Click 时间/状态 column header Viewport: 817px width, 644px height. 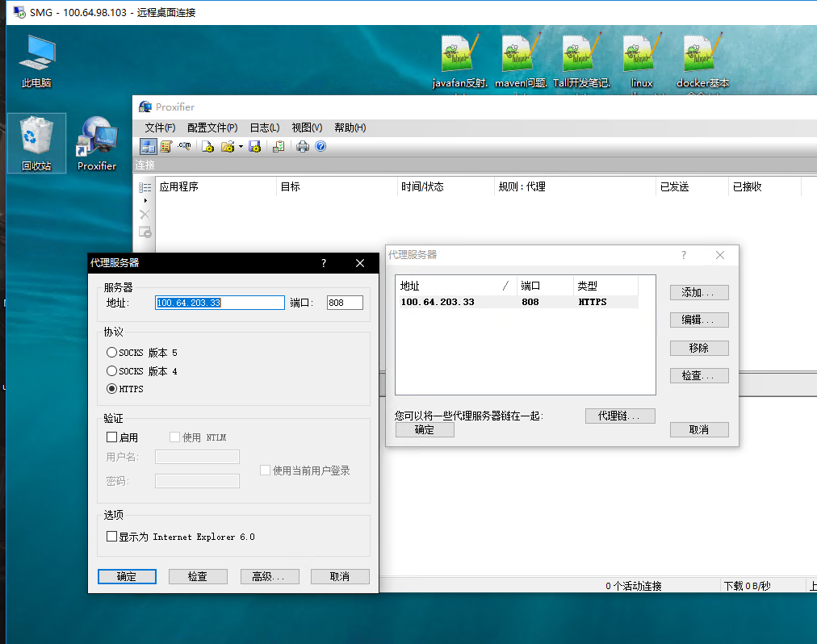[x=446, y=186]
